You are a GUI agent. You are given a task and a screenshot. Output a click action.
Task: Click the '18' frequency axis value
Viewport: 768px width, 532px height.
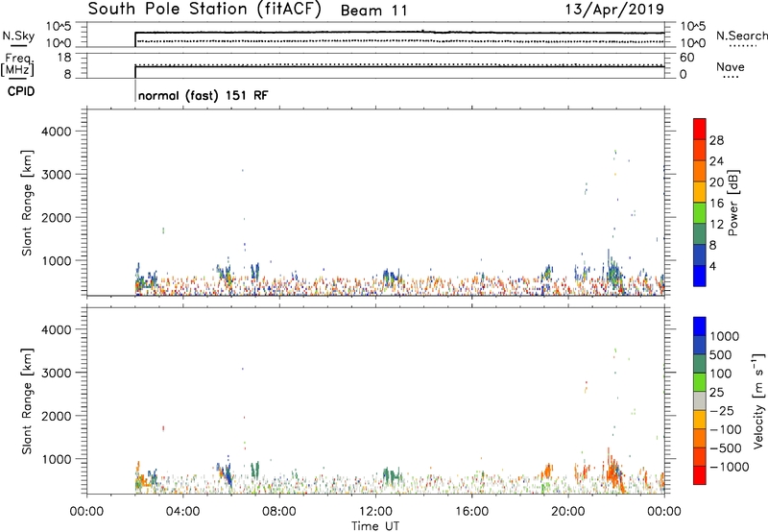[x=64, y=58]
